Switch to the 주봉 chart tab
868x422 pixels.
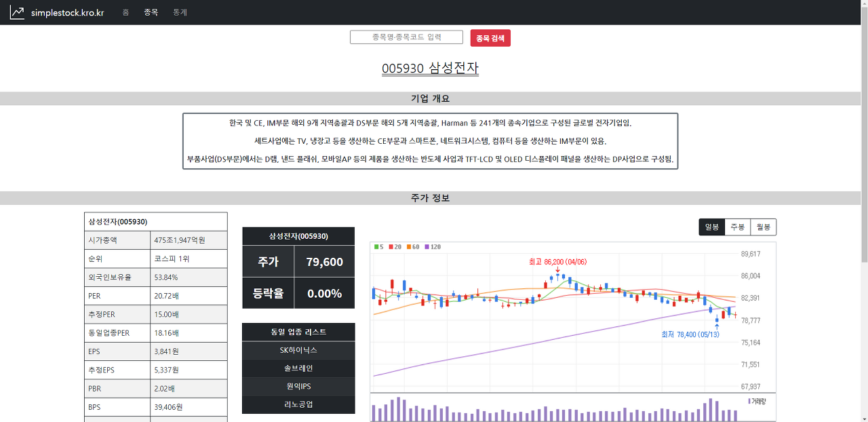click(737, 227)
